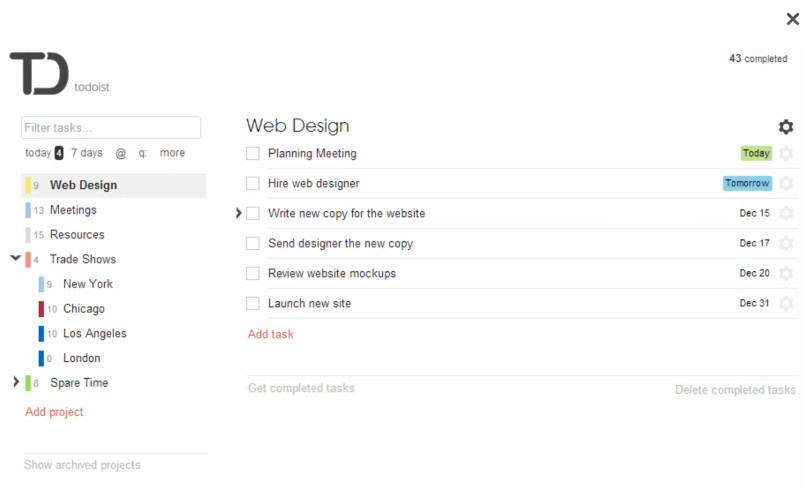Open gear menu for Hire web designer

pyautogui.click(x=786, y=184)
